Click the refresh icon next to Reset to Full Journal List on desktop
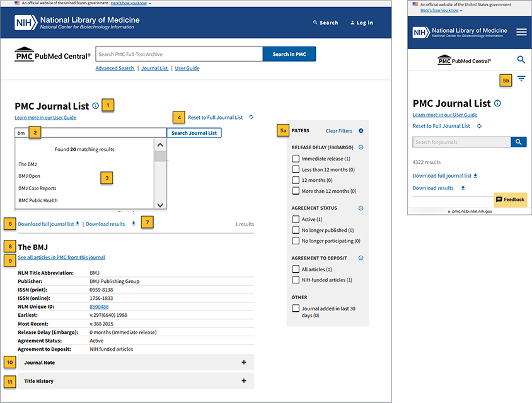The image size is (532, 403). coord(252,117)
